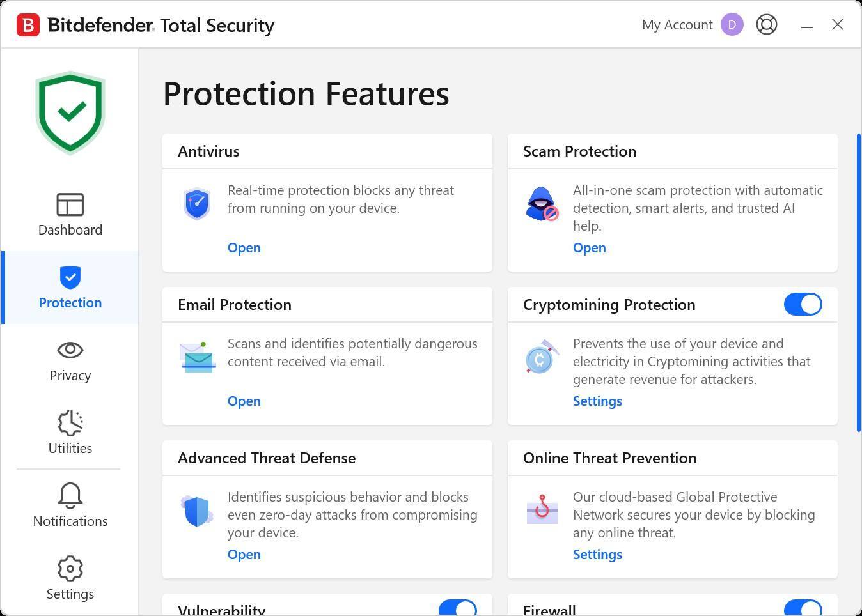862x616 pixels.
Task: Open Online Threat Prevention settings
Action: 597,554
